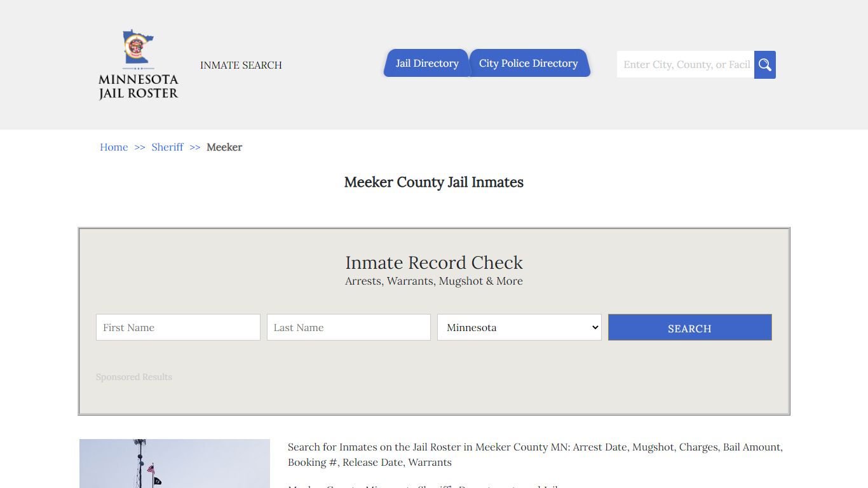Go to the Home breadcrumb link
Viewport: 868px width, 488px height.
tap(114, 147)
